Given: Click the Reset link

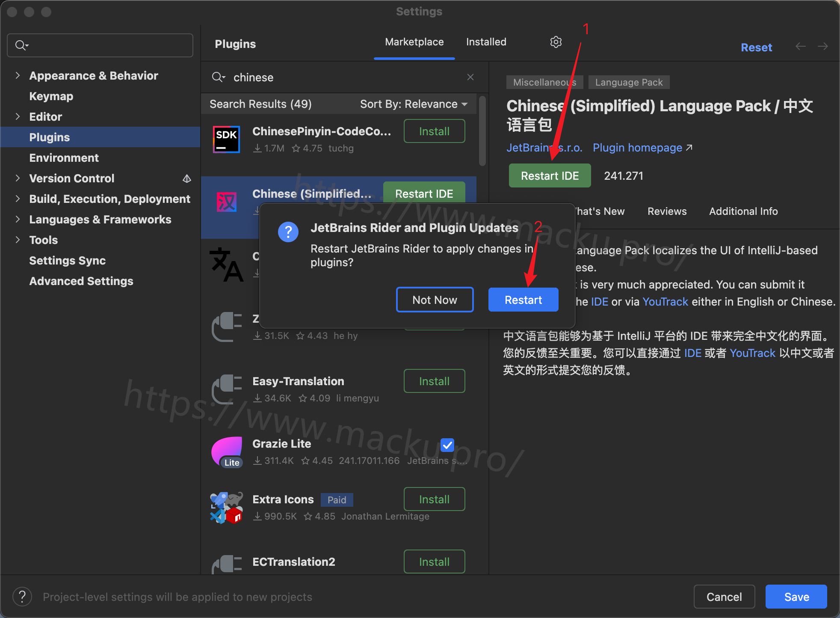Looking at the screenshot, I should tap(756, 47).
